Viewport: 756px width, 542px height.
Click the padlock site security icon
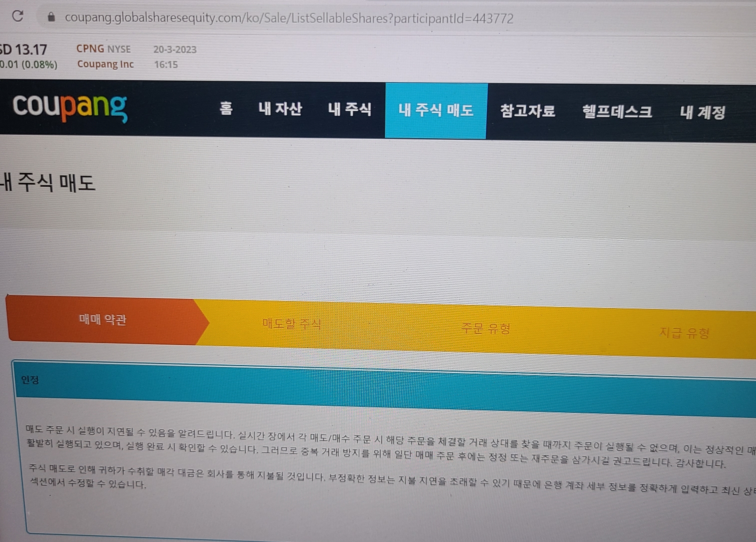click(51, 17)
